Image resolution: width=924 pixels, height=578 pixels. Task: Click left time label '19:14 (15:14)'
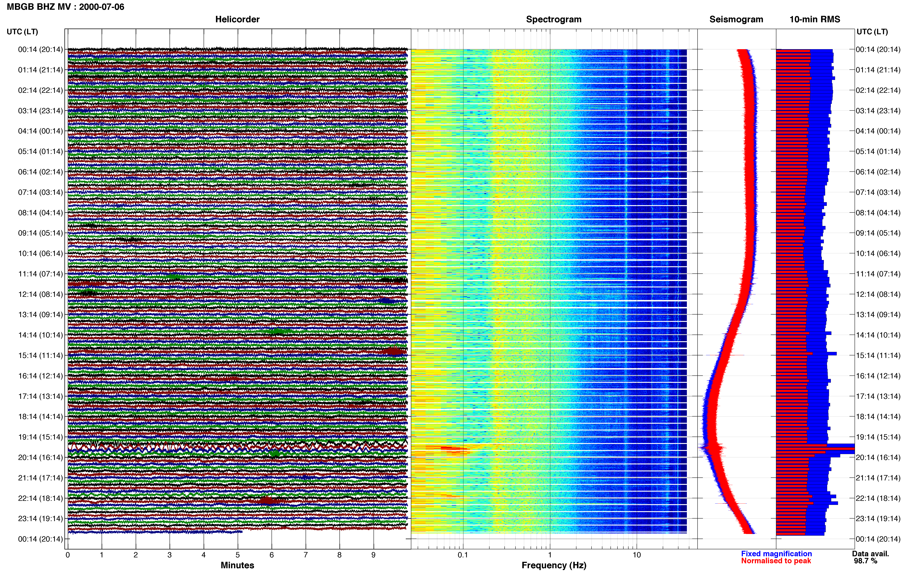[41, 437]
